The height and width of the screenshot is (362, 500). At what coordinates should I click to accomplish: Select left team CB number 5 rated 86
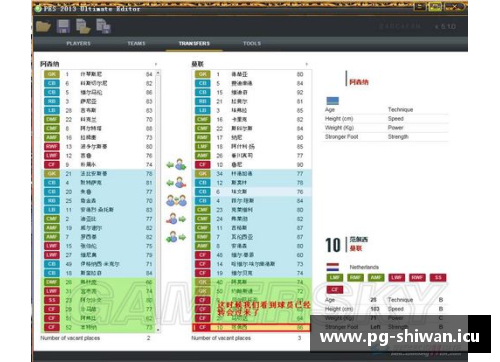(x=98, y=92)
